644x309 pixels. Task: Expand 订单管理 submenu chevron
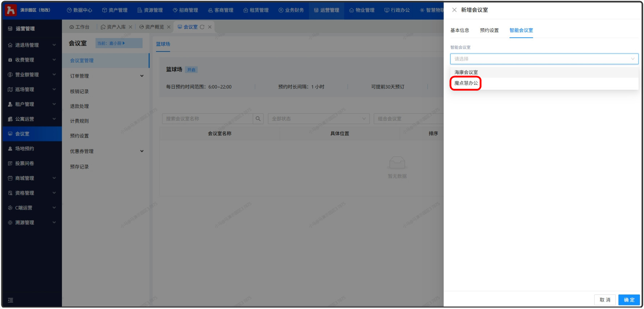click(142, 76)
